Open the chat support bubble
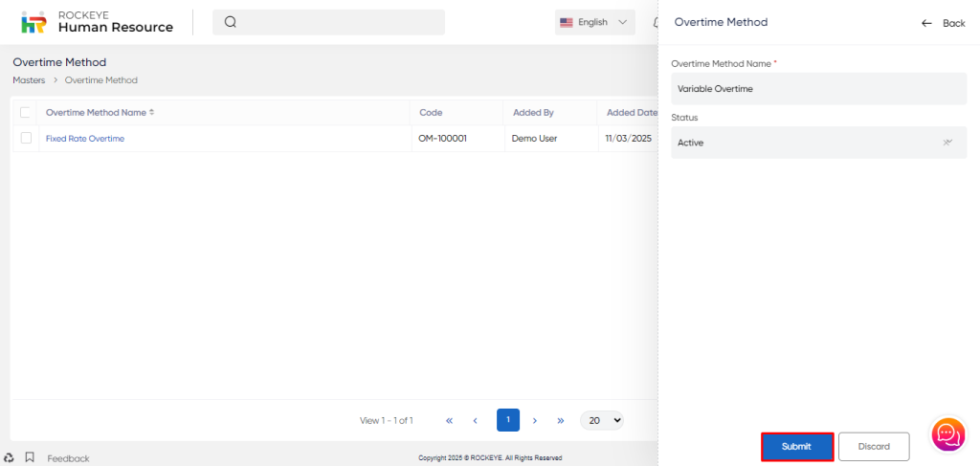 (948, 434)
